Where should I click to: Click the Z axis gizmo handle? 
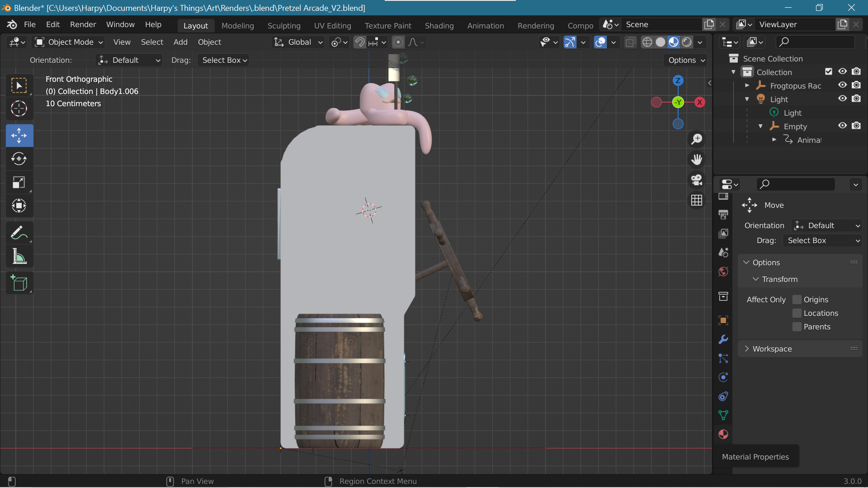[x=678, y=81]
